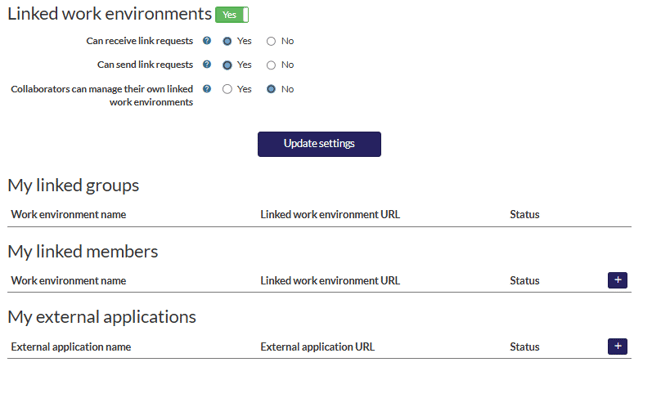The height and width of the screenshot is (407, 670).
Task: Click External application name column header
Action: click(70, 347)
